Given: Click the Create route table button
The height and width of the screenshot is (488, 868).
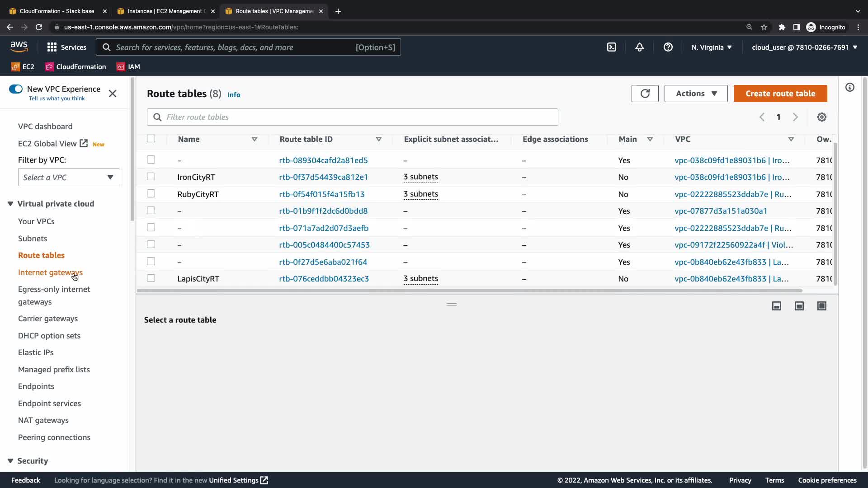Looking at the screenshot, I should coord(780,94).
